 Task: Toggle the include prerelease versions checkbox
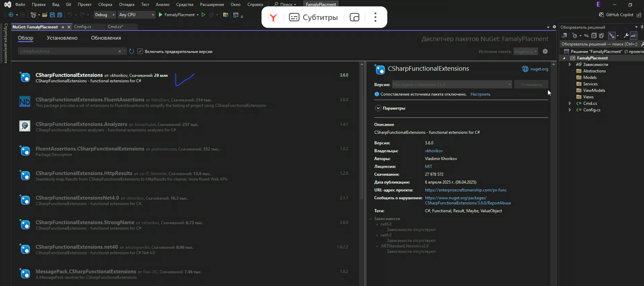click(140, 51)
